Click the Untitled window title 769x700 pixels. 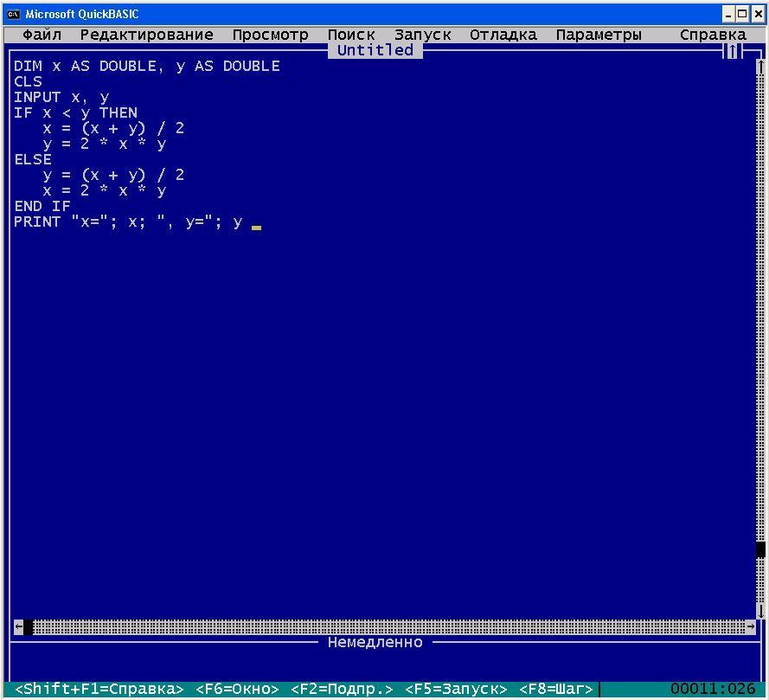[x=375, y=50]
